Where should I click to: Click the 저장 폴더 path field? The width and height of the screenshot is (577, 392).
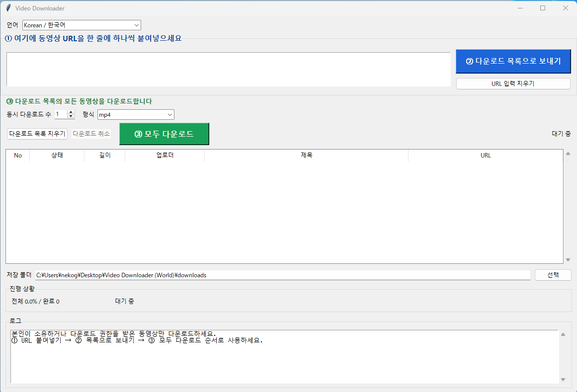pyautogui.click(x=283, y=275)
